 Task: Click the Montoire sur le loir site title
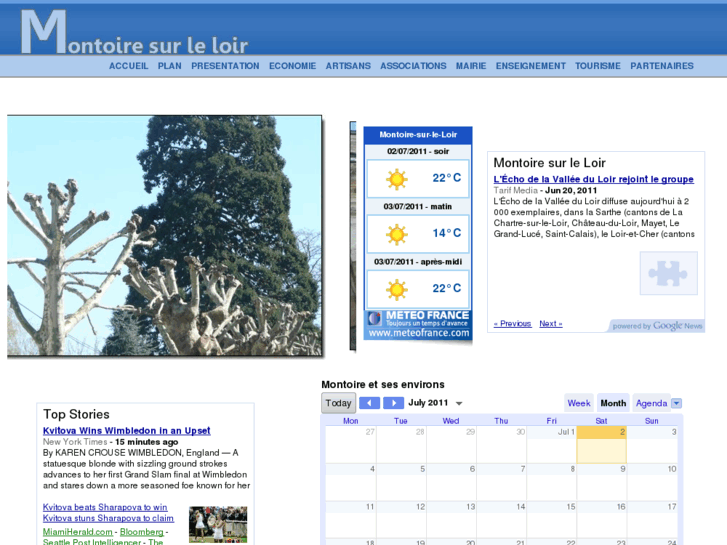pyautogui.click(x=134, y=32)
